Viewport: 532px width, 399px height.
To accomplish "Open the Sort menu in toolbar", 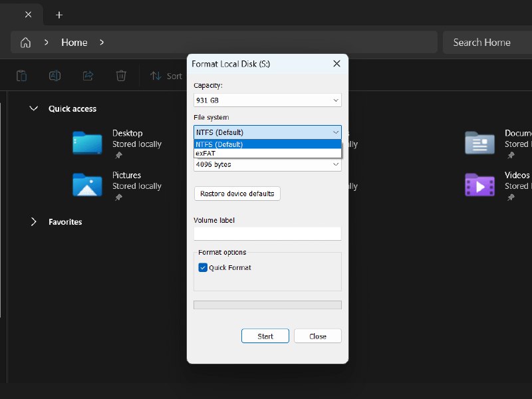I will [166, 76].
